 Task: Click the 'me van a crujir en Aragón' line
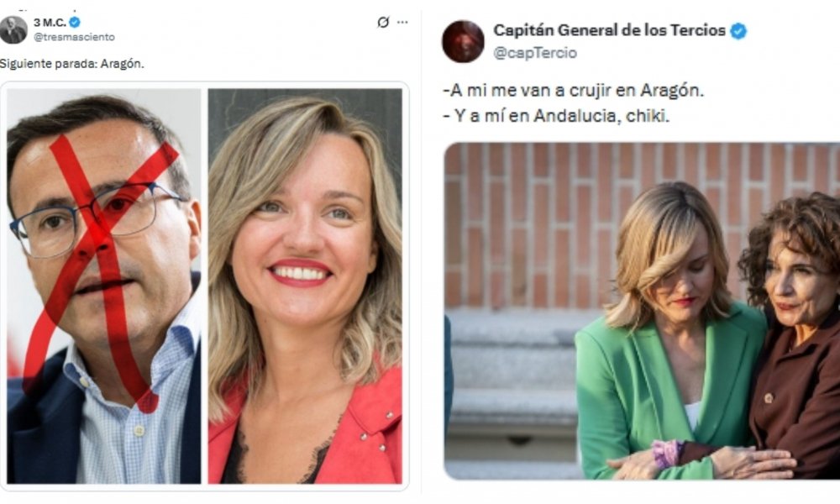tap(573, 91)
